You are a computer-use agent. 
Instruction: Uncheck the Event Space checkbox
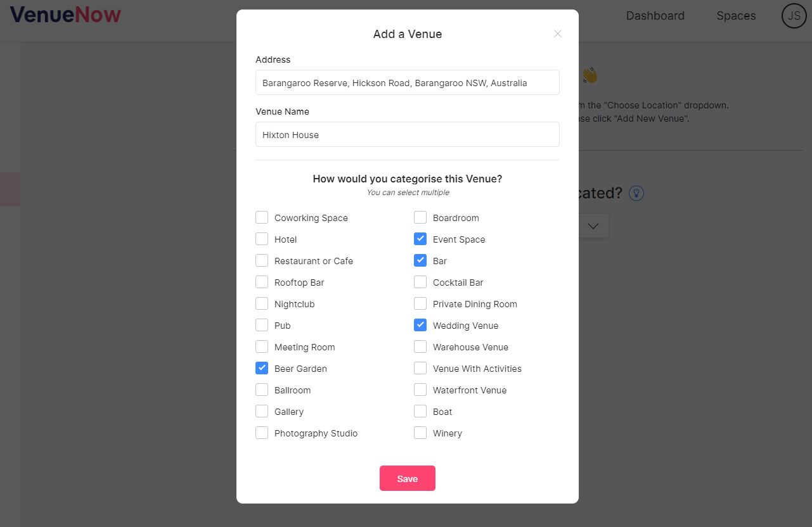click(420, 239)
